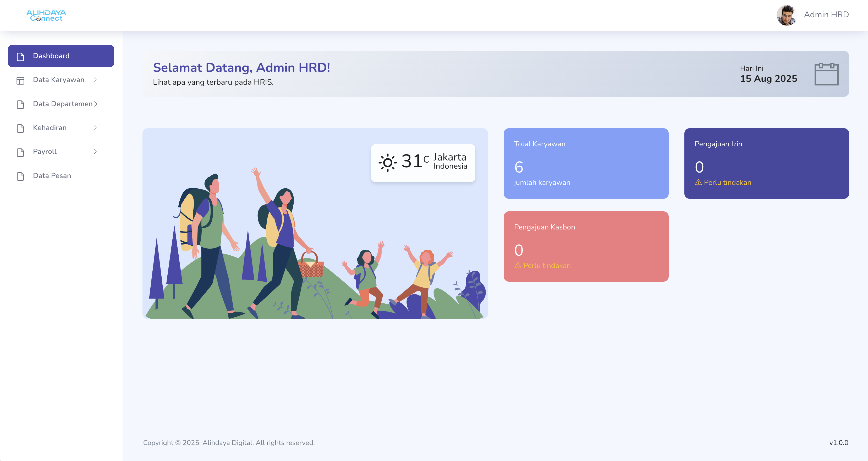Click the Admin HRD profile picture
The height and width of the screenshot is (461, 868).
coord(787,15)
